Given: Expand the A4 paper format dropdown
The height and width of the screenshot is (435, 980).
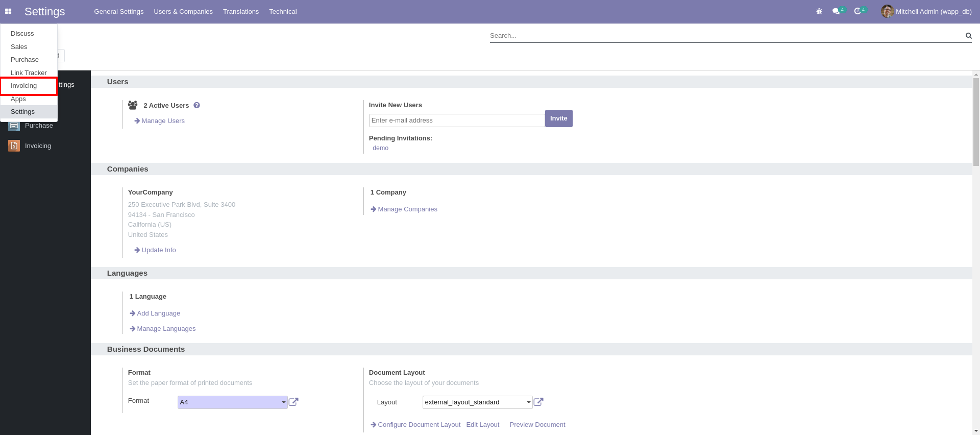Looking at the screenshot, I should [232, 402].
